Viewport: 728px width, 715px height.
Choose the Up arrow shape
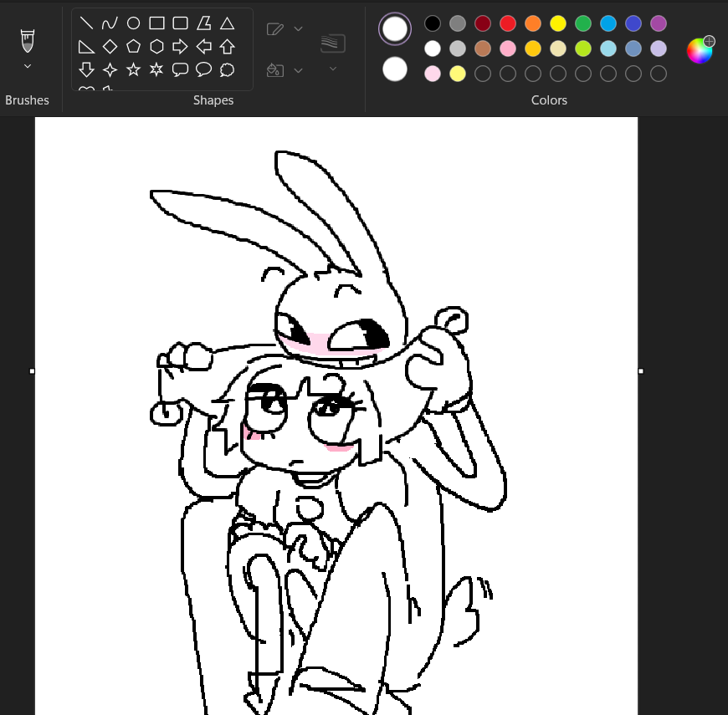point(227,46)
